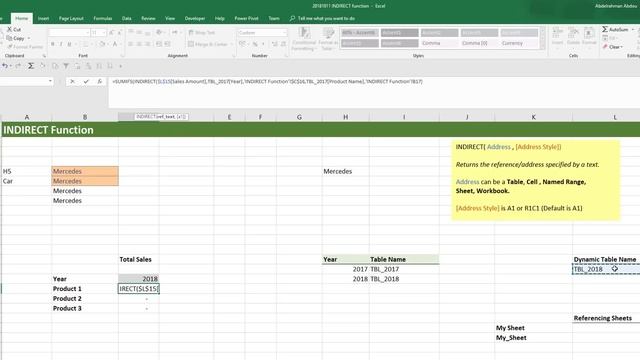The height and width of the screenshot is (360, 640).
Task: Click inside the formula bar text
Action: (267, 82)
